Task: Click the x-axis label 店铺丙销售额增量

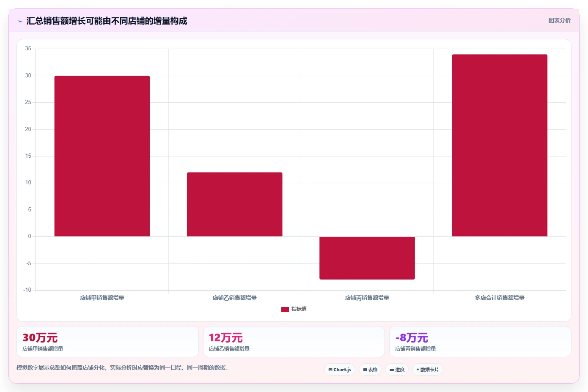Action: pos(367,298)
